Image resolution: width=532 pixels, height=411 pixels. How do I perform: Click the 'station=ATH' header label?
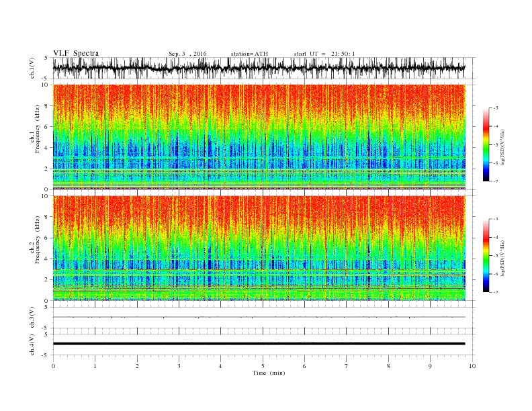(x=249, y=54)
